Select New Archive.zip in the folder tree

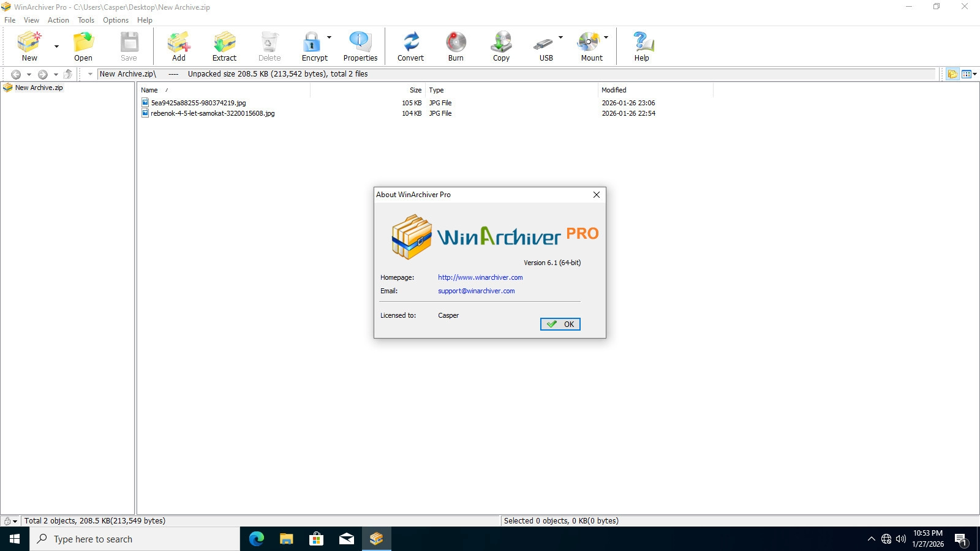coord(39,88)
